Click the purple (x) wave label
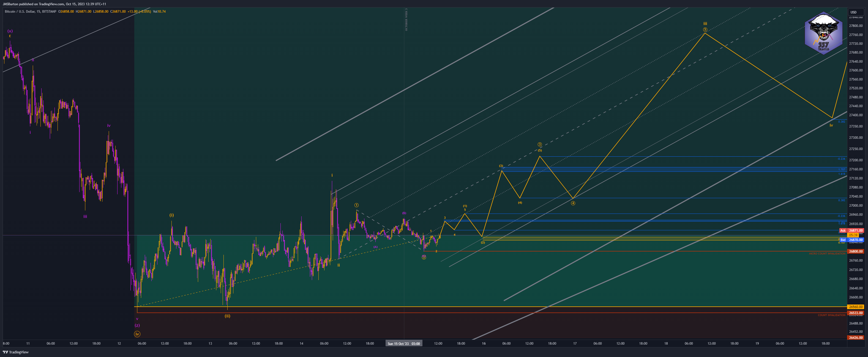The width and height of the screenshot is (868, 357). (x=10, y=31)
